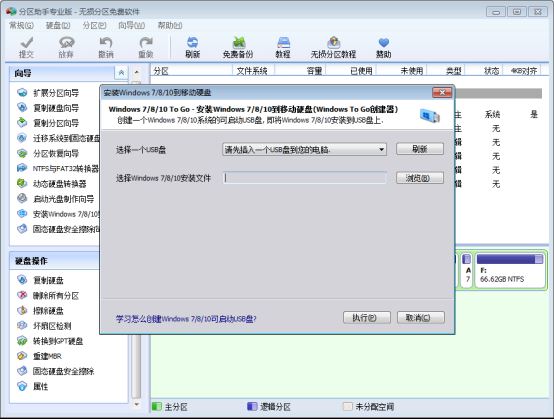Click the sidebar scrollbar down arrow

point(136,404)
